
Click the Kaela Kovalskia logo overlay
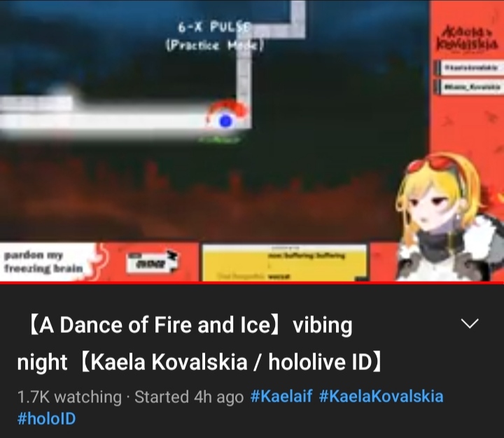pos(468,39)
